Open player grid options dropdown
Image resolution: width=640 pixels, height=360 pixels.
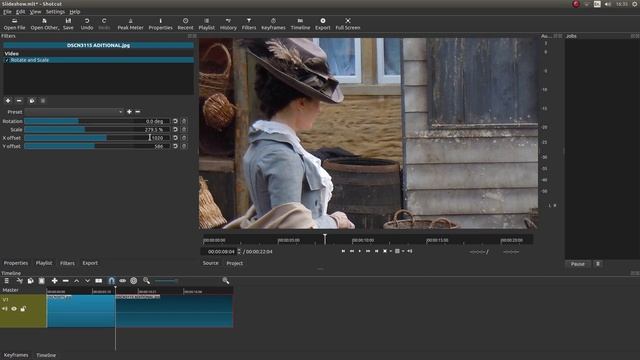click(403, 251)
